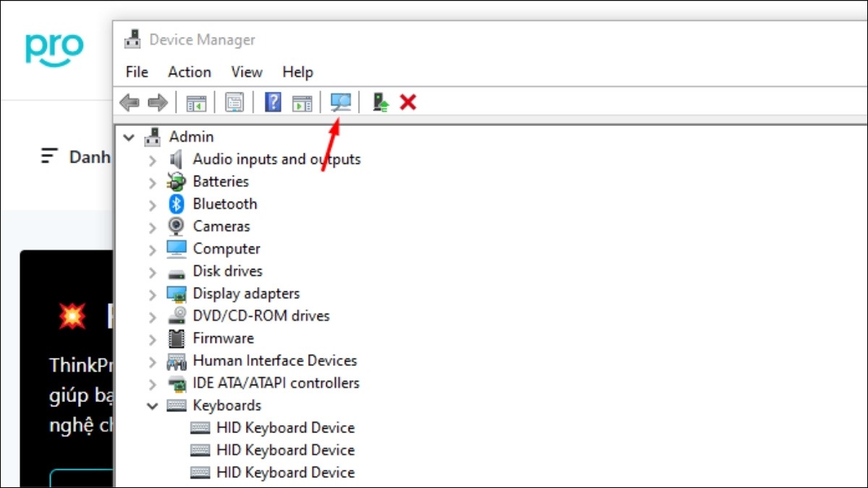Click the monitor icon beside Computer

click(176, 249)
